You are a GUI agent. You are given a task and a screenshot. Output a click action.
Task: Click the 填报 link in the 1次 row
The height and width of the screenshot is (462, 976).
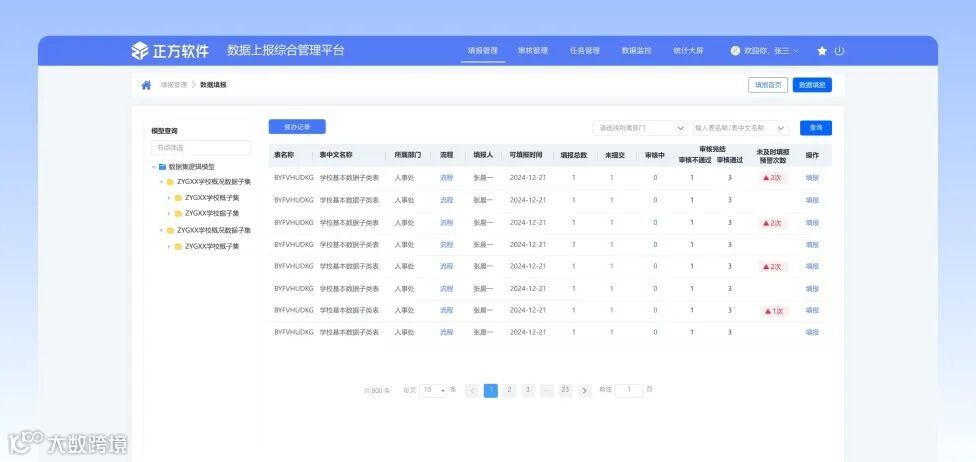(x=812, y=310)
